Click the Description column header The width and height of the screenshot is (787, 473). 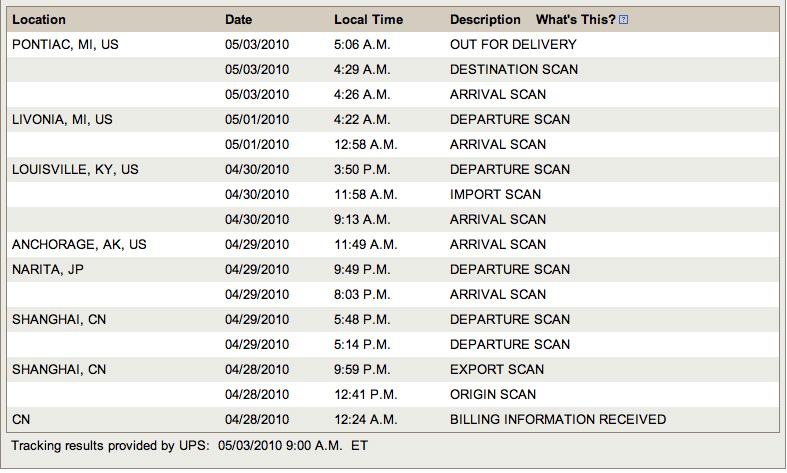pyautogui.click(x=485, y=20)
